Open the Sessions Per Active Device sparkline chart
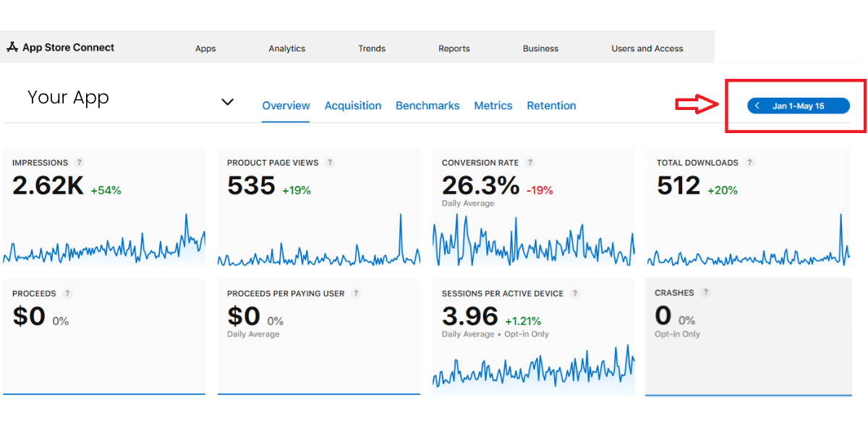This screenshot has height=434, width=868. tap(534, 367)
